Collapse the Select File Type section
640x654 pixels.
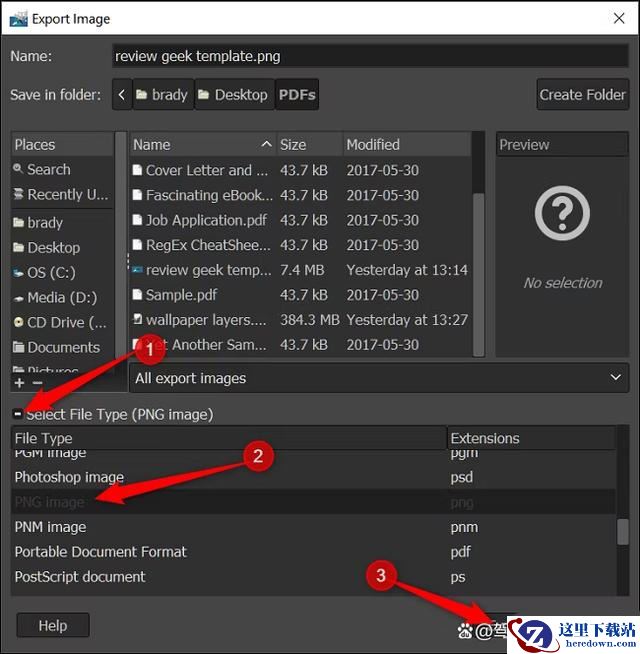pyautogui.click(x=18, y=414)
